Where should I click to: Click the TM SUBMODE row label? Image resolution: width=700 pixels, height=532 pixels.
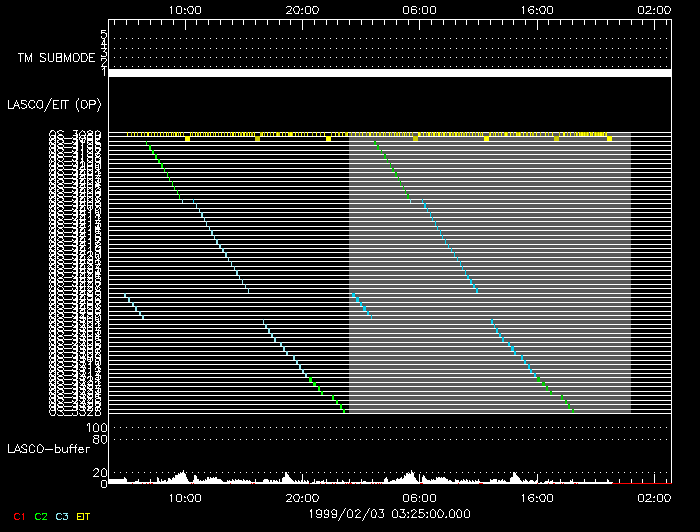click(x=57, y=58)
